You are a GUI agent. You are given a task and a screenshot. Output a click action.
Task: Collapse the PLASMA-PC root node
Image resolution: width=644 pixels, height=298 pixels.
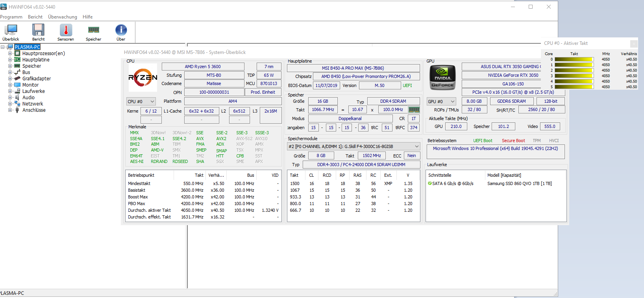pyautogui.click(x=3, y=47)
